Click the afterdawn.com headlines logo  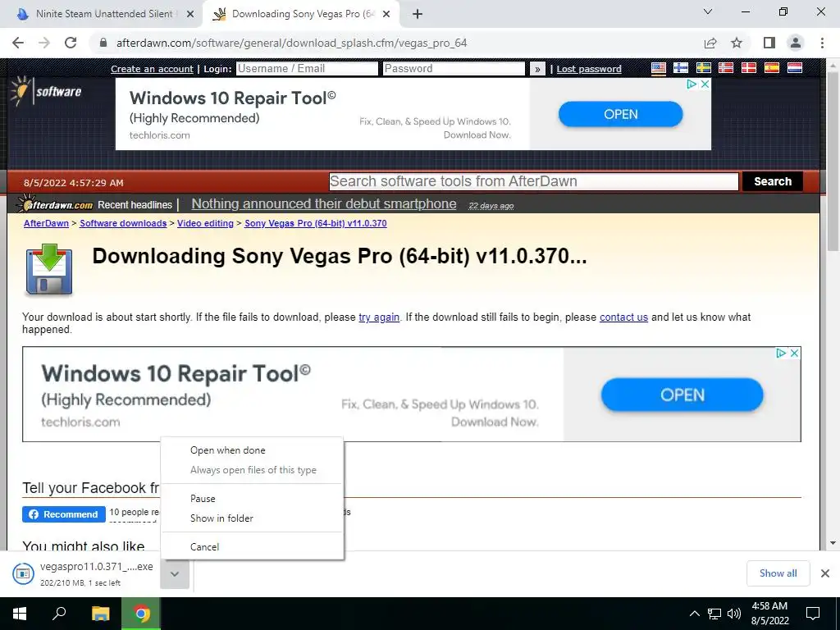[55, 204]
